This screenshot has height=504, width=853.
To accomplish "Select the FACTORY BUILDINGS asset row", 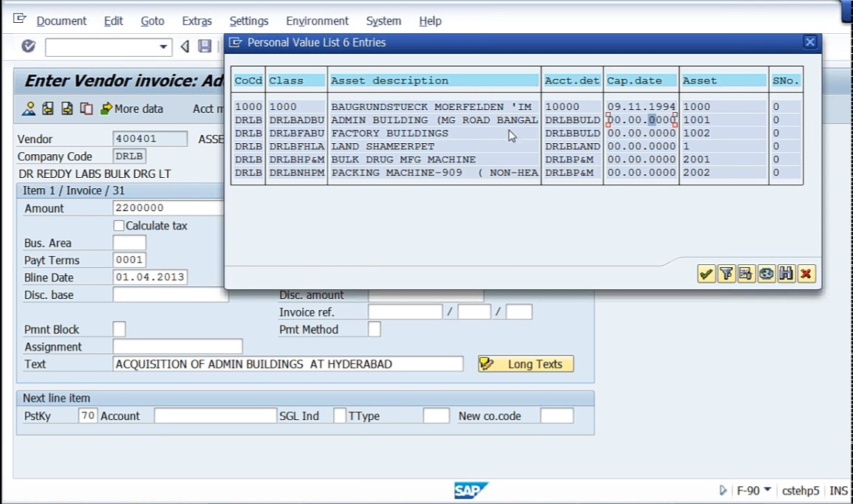I will pyautogui.click(x=517, y=134).
